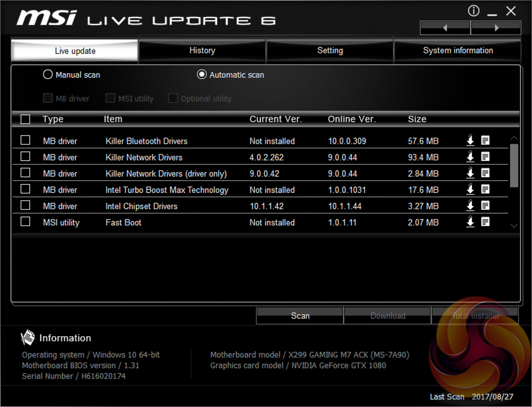Select the Manual scan radio button
Viewport: 532px width, 407px height.
click(x=48, y=74)
